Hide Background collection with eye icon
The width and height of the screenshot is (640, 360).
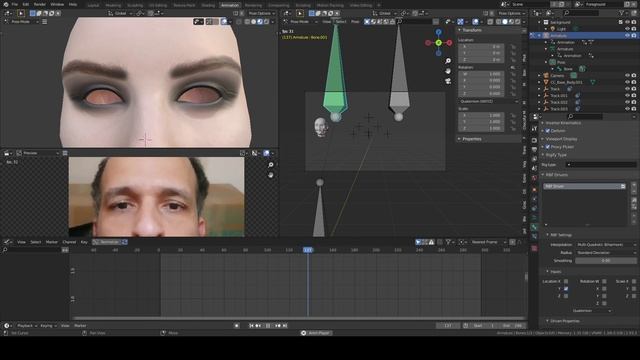tap(627, 22)
